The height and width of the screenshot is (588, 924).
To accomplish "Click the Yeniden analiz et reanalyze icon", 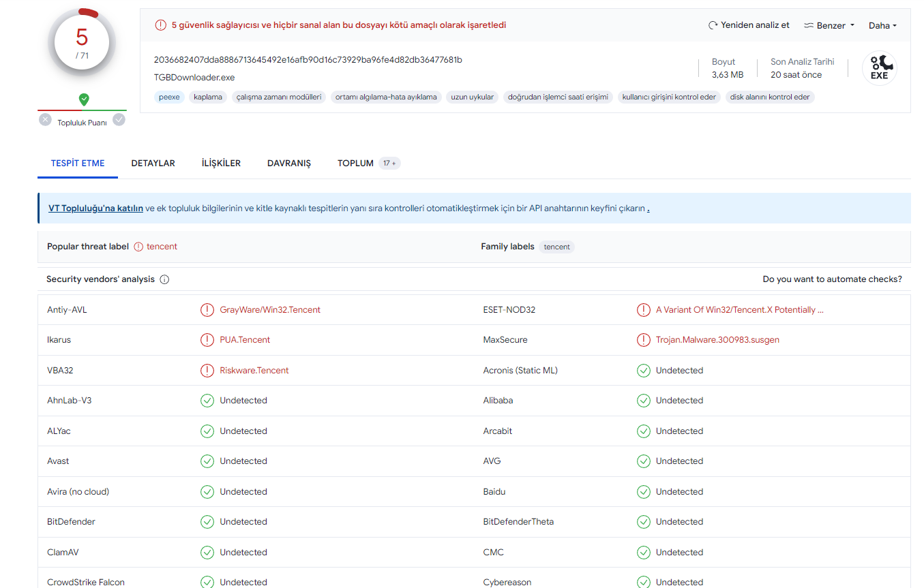I will click(713, 25).
